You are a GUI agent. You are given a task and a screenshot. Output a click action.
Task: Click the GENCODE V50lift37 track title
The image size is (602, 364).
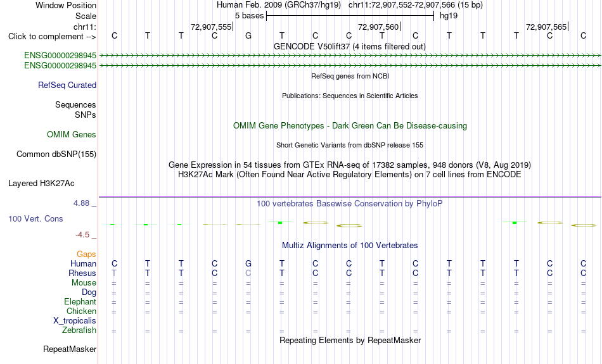(349, 46)
